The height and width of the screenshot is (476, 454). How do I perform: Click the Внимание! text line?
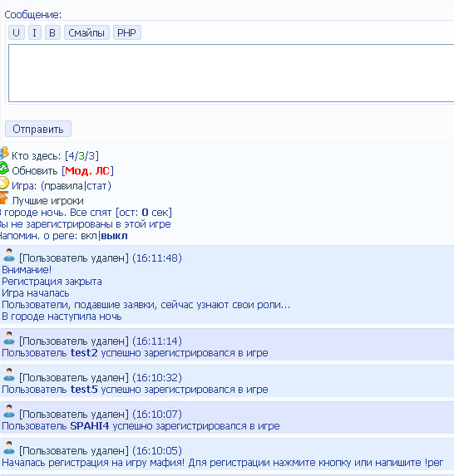coord(27,270)
